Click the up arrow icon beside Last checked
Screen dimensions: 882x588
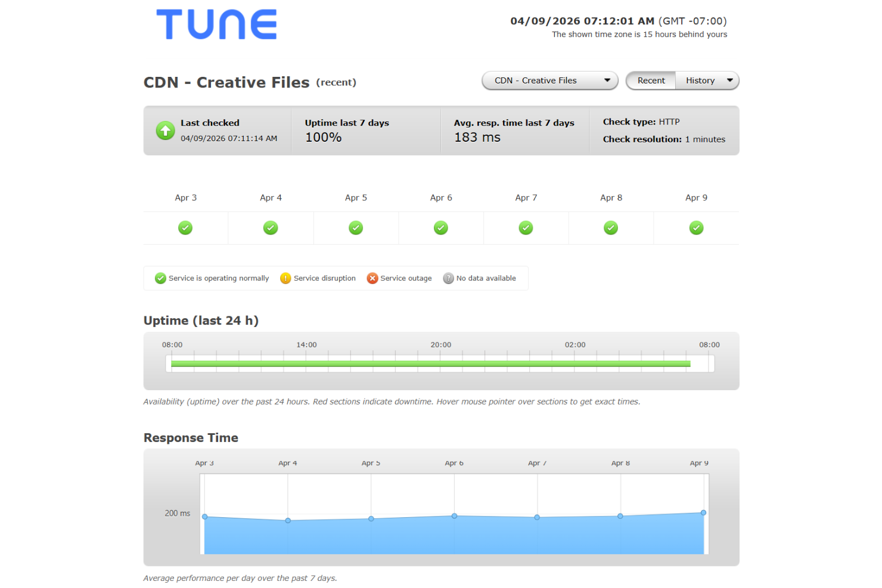point(165,130)
